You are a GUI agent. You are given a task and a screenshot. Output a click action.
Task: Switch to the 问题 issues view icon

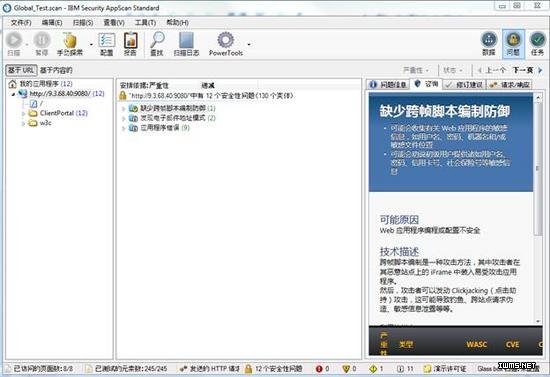pos(513,40)
